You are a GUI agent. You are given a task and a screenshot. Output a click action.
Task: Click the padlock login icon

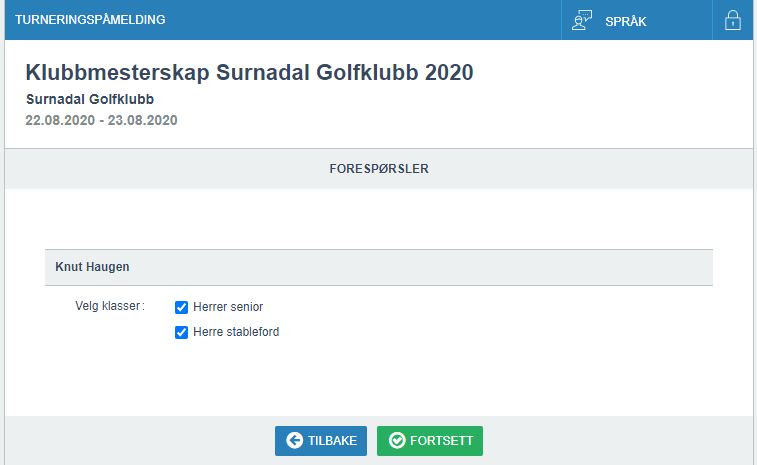[733, 21]
